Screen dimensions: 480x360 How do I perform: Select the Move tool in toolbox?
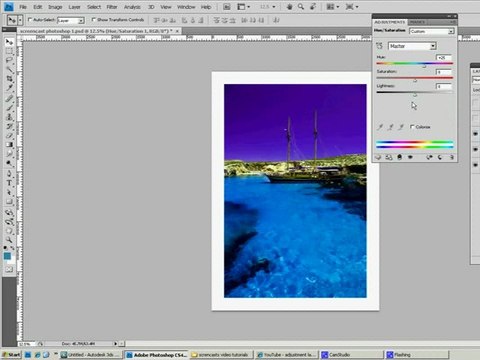click(x=9, y=42)
